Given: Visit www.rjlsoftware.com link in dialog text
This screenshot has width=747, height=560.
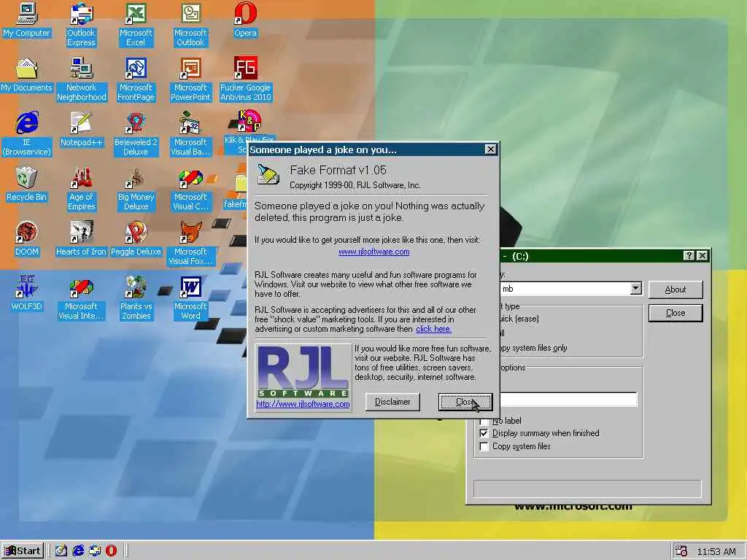Looking at the screenshot, I should pos(374,252).
